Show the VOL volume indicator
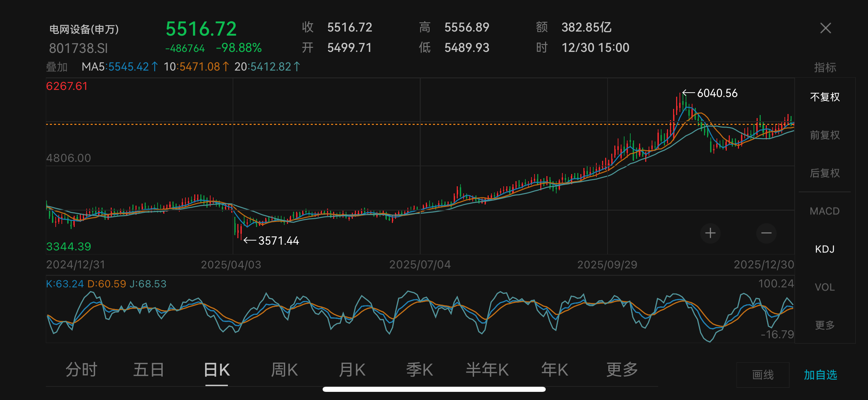 825,287
